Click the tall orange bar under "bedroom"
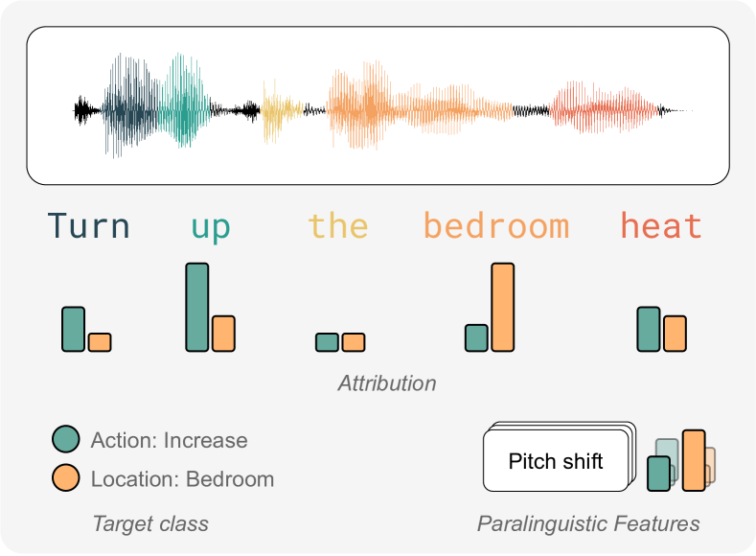Screen dimensions: 756x556 point(502,307)
